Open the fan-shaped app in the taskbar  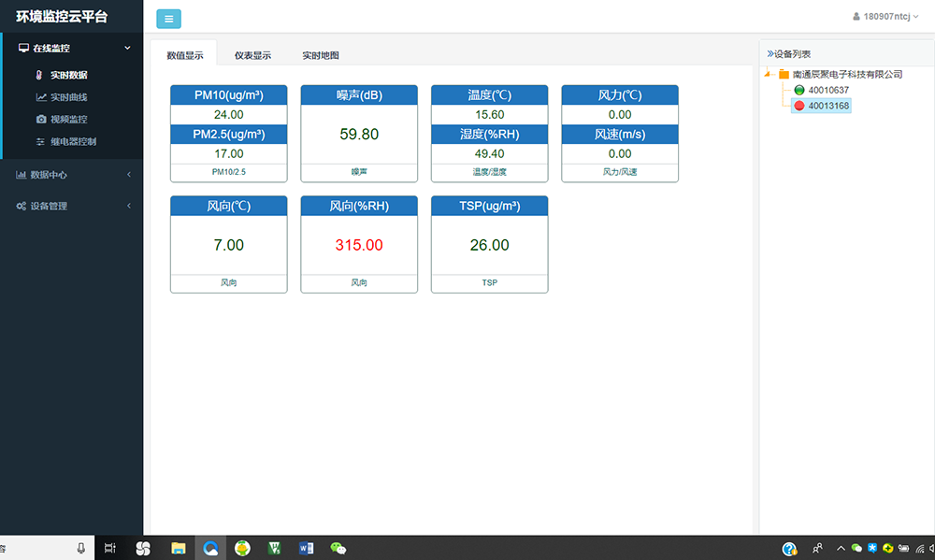[143, 548]
